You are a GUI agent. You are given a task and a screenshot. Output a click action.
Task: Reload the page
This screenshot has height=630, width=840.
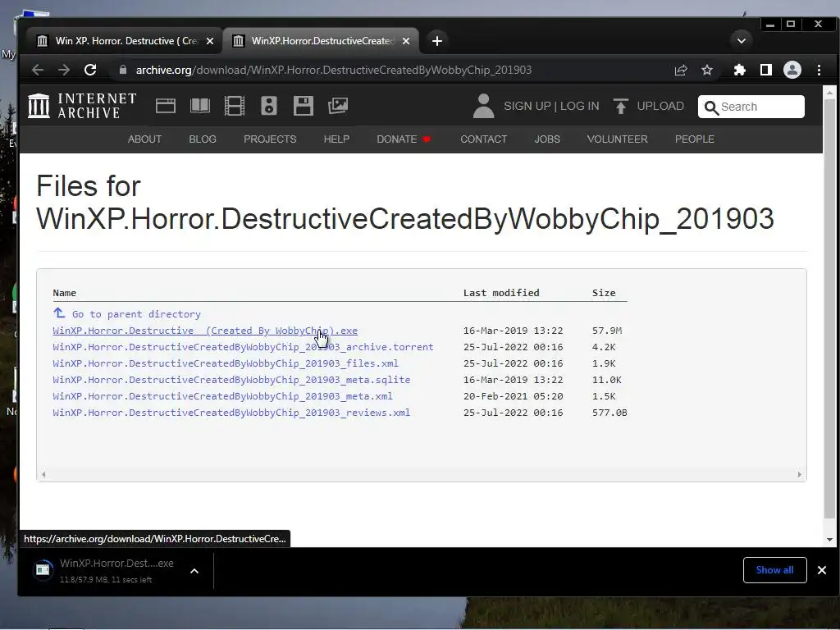point(90,70)
